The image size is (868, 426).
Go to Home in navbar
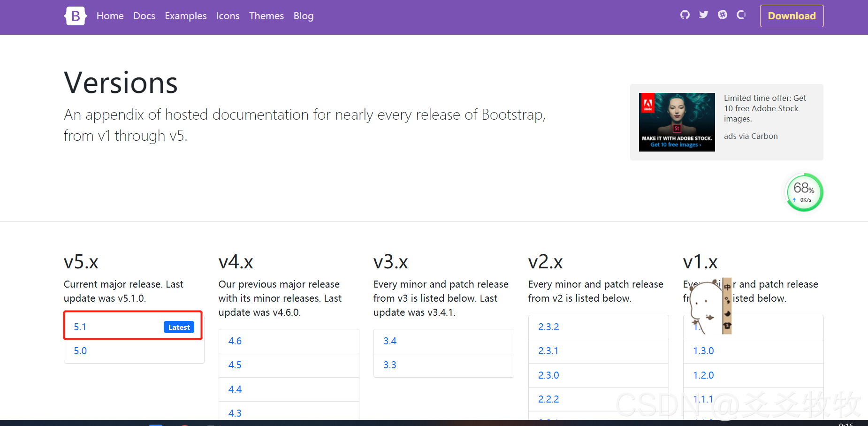[x=110, y=16]
